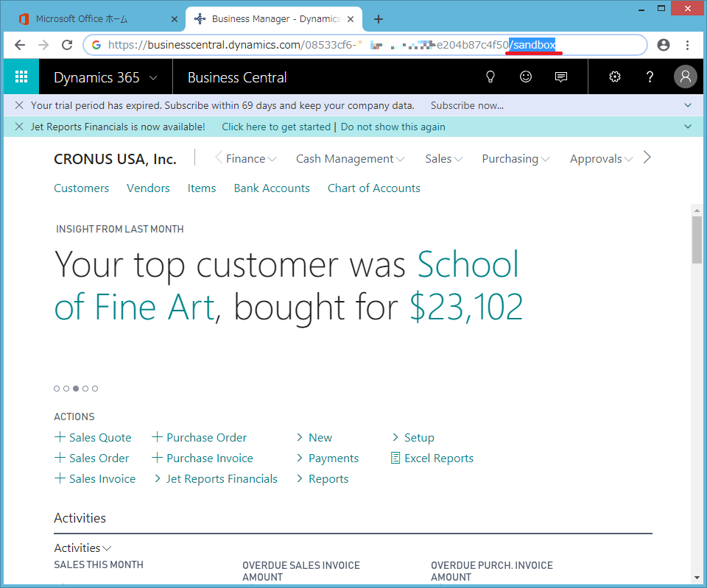Select the second insight carousel dot
The image size is (707, 588).
pyautogui.click(x=66, y=389)
